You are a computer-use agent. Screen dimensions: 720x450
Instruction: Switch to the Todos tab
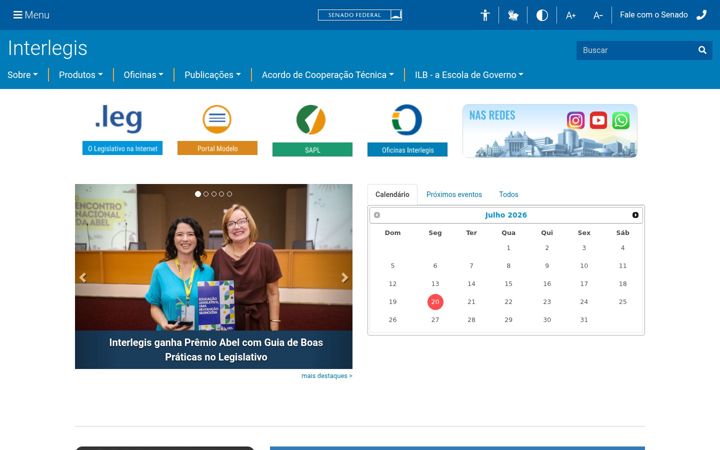[x=508, y=194]
